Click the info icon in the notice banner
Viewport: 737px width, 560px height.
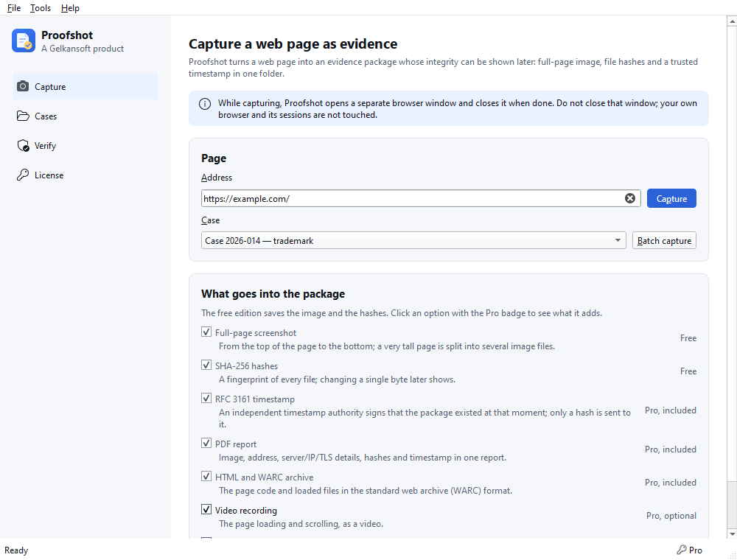(205, 104)
